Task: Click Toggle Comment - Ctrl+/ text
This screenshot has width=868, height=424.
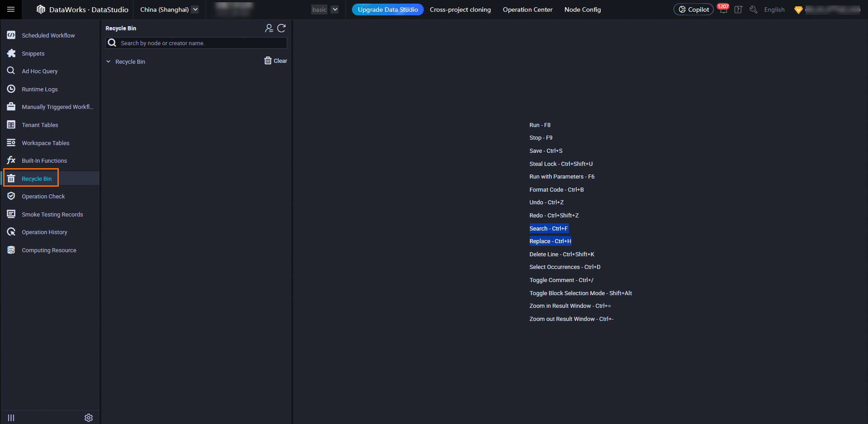Action: pos(561,280)
